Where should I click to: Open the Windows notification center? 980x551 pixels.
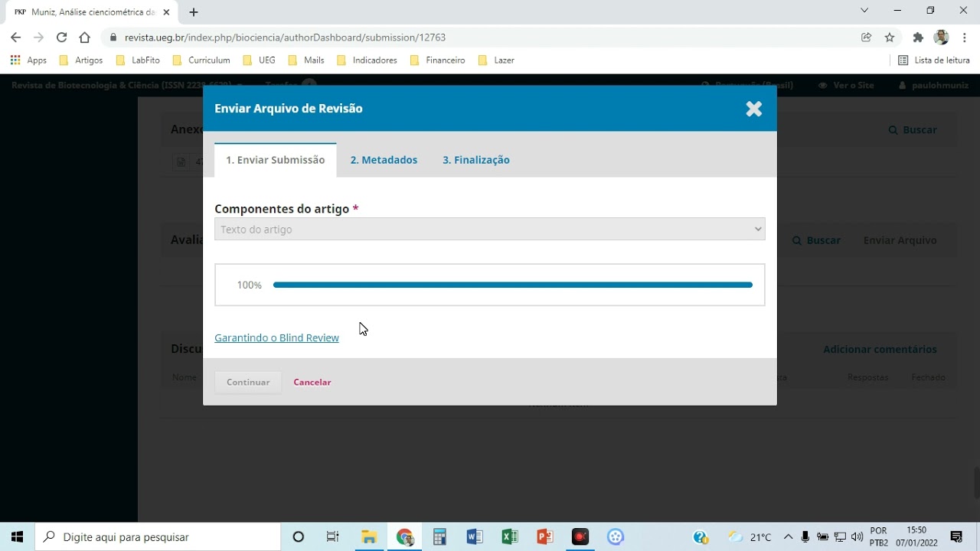956,537
